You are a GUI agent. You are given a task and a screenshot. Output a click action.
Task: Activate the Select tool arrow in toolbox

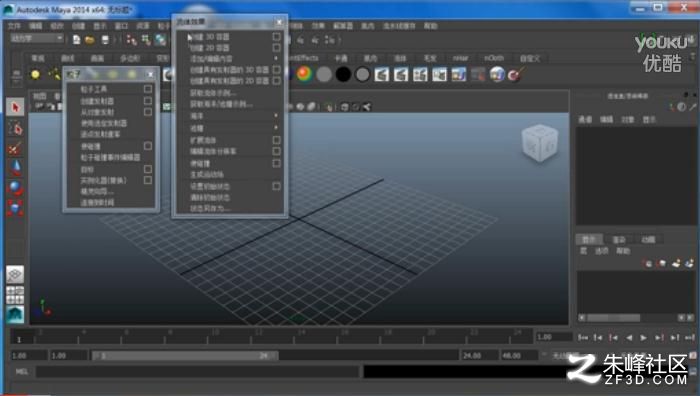pyautogui.click(x=15, y=108)
